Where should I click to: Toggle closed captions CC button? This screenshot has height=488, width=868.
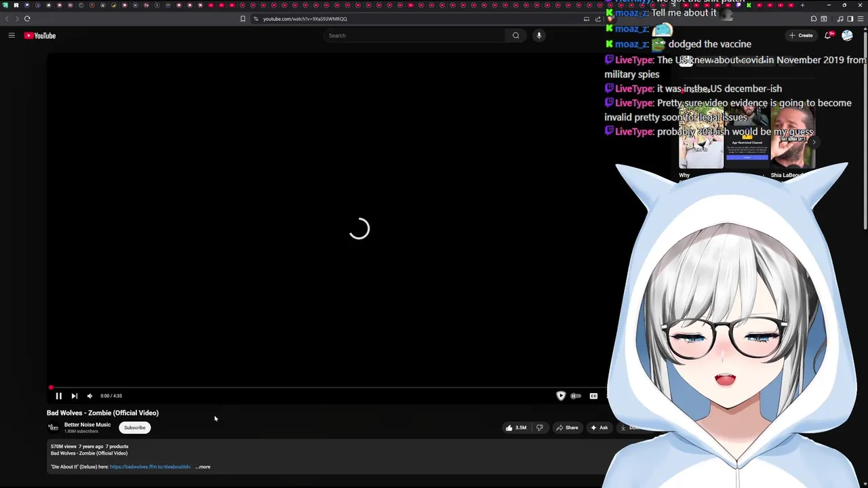click(x=593, y=396)
